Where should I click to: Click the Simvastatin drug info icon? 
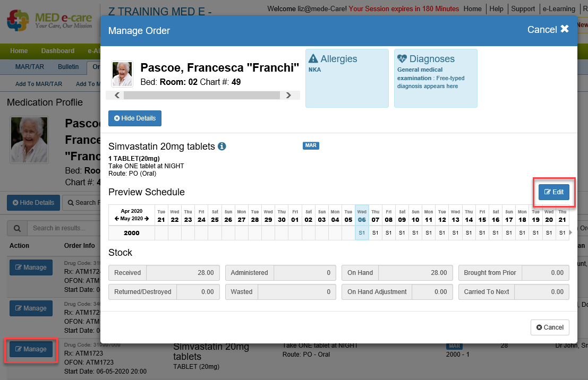[222, 146]
